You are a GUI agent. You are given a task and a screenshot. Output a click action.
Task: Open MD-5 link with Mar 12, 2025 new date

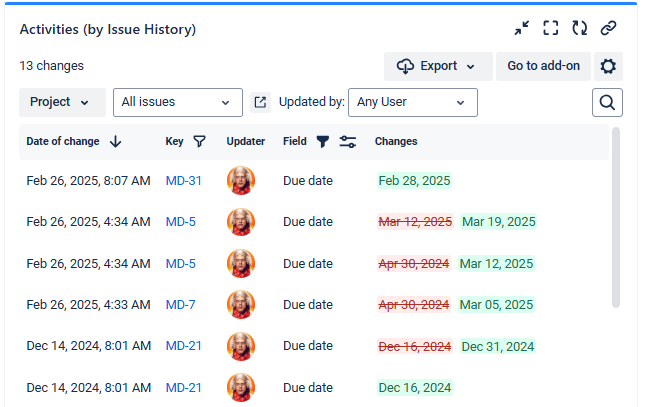pyautogui.click(x=181, y=264)
